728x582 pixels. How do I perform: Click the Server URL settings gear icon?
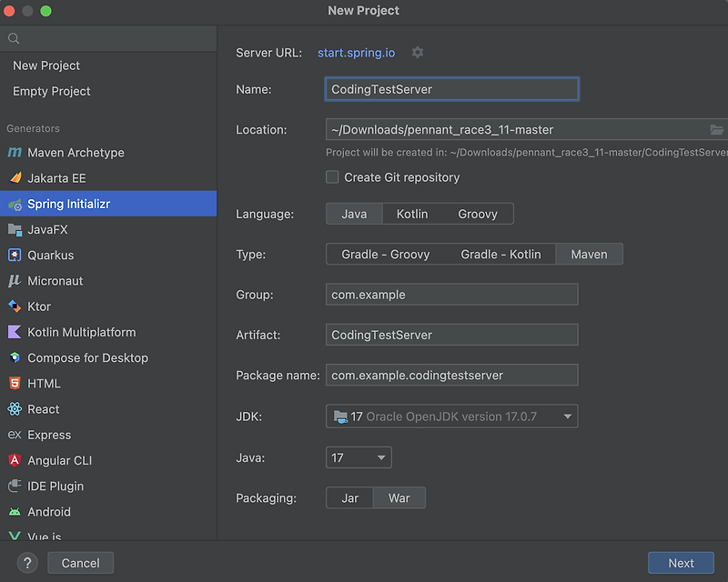418,53
